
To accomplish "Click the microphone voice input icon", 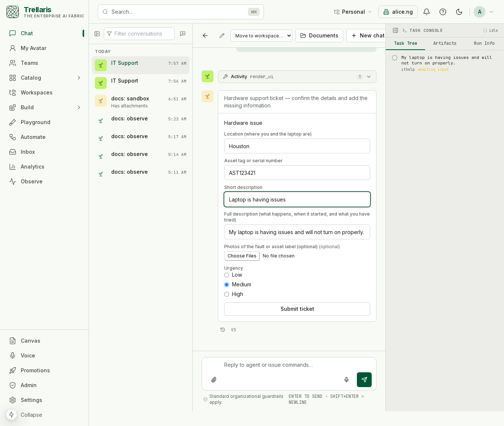I will [346, 380].
